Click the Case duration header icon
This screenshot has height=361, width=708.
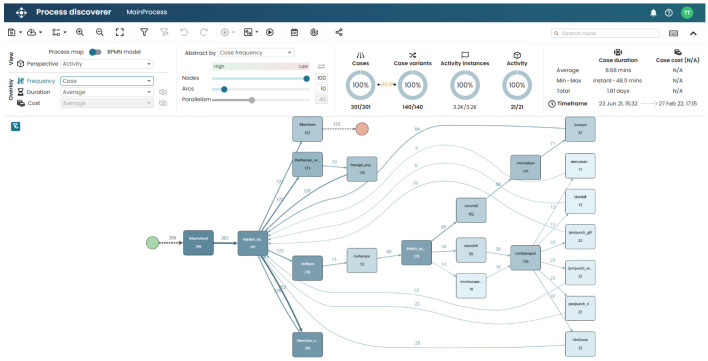click(x=618, y=52)
